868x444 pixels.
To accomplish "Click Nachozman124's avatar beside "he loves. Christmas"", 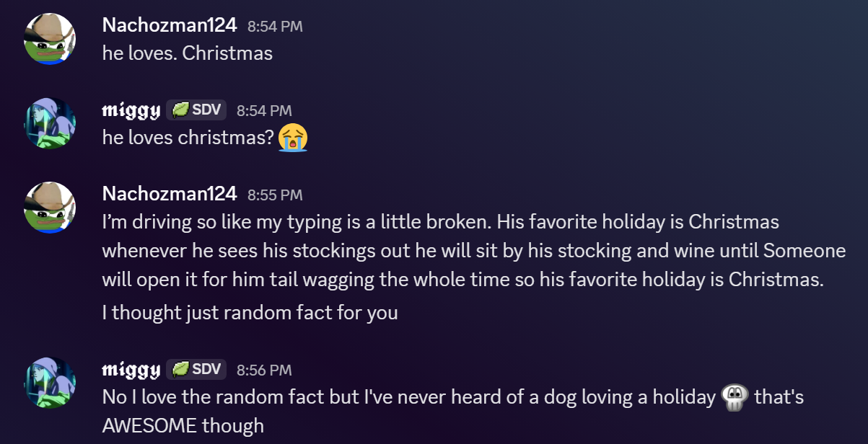I will point(51,39).
